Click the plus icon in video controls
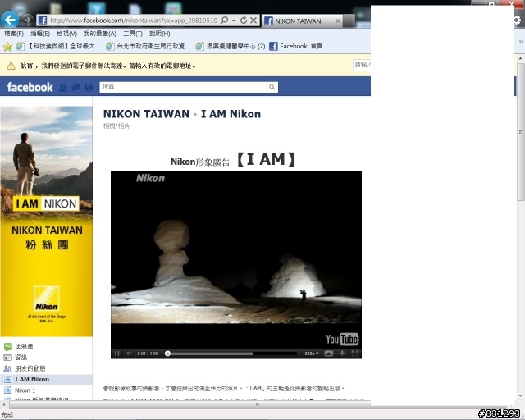 (342, 354)
